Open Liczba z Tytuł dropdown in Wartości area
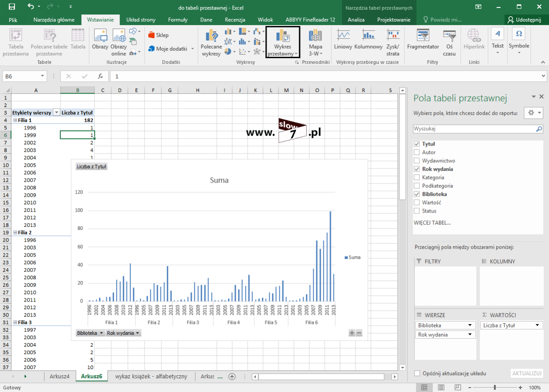The image size is (549, 392). coord(538,326)
